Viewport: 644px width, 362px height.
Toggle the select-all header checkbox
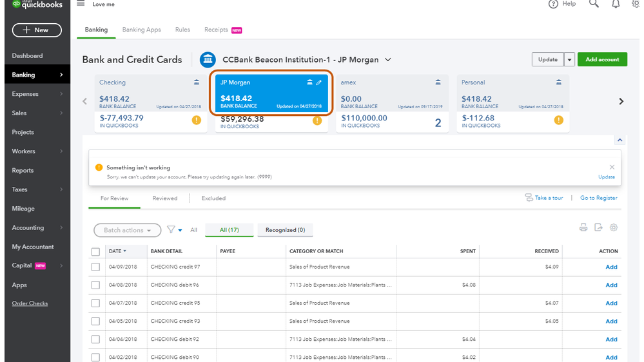coord(95,252)
